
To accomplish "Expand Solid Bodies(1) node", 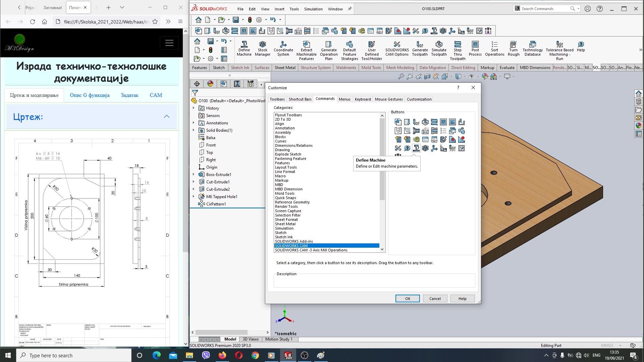I will click(x=194, y=130).
